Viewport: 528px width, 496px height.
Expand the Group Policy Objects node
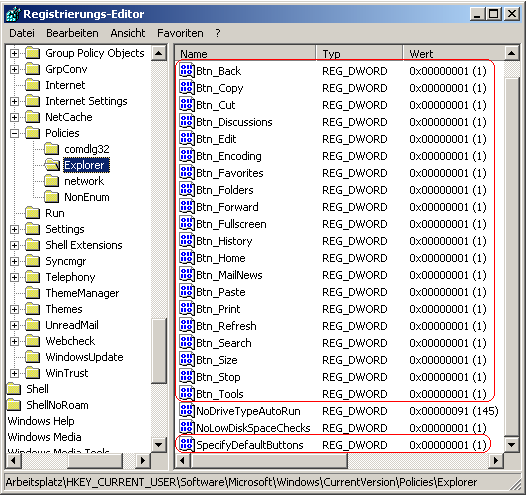pos(14,53)
